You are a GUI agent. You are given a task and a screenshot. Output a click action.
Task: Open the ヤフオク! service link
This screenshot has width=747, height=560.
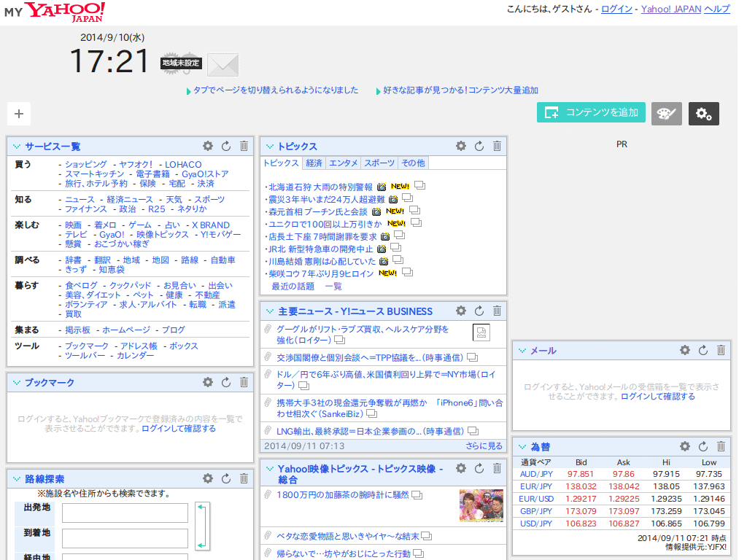pyautogui.click(x=136, y=164)
